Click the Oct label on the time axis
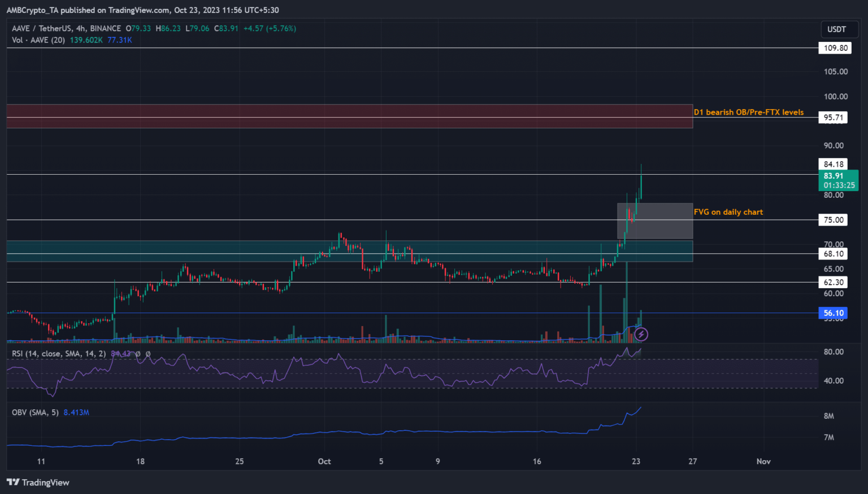868x494 pixels. click(x=324, y=461)
